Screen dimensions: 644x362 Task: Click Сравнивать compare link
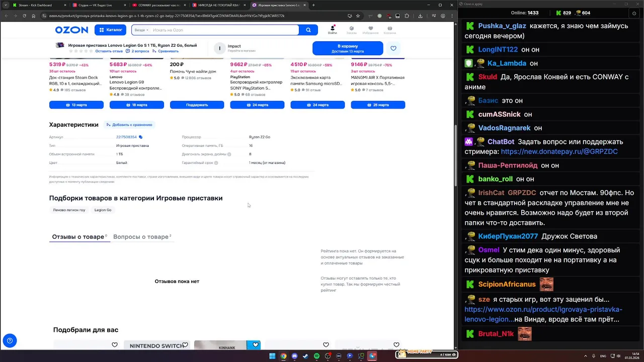click(166, 51)
